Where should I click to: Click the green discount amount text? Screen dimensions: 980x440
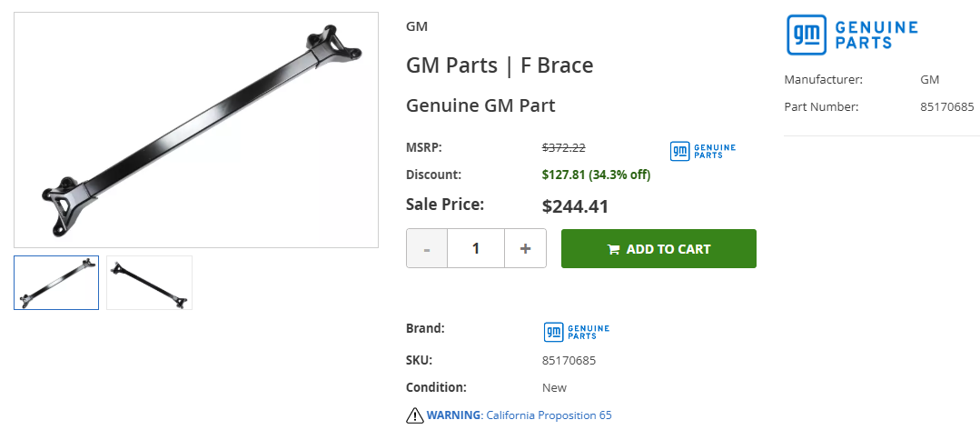[596, 175]
